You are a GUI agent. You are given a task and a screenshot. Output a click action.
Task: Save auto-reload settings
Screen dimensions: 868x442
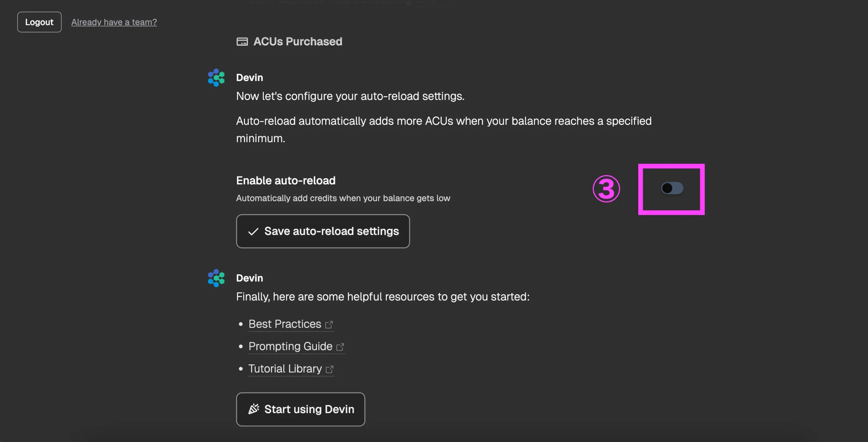coord(323,231)
